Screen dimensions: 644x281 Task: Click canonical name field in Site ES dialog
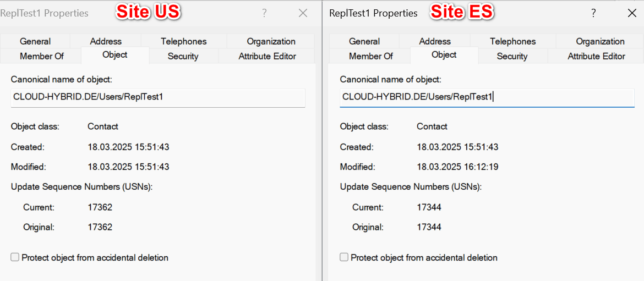click(x=487, y=97)
